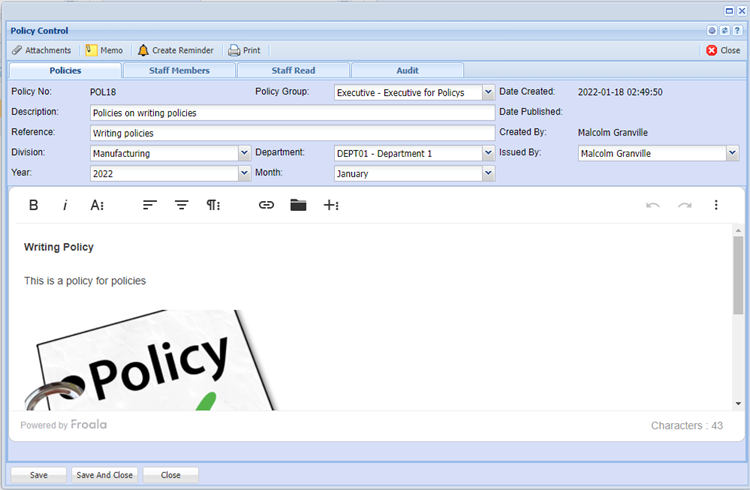Click Create Reminder in the toolbar
The height and width of the screenshot is (490, 750).
coord(175,50)
